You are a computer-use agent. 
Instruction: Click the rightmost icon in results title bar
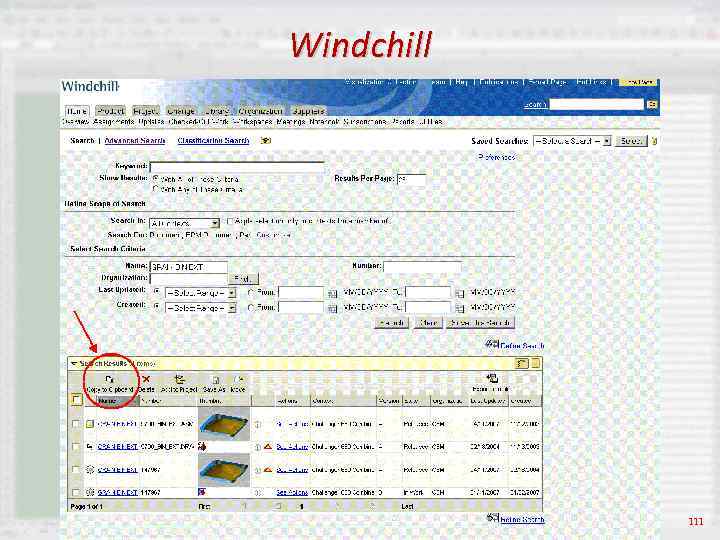pyautogui.click(x=535, y=364)
